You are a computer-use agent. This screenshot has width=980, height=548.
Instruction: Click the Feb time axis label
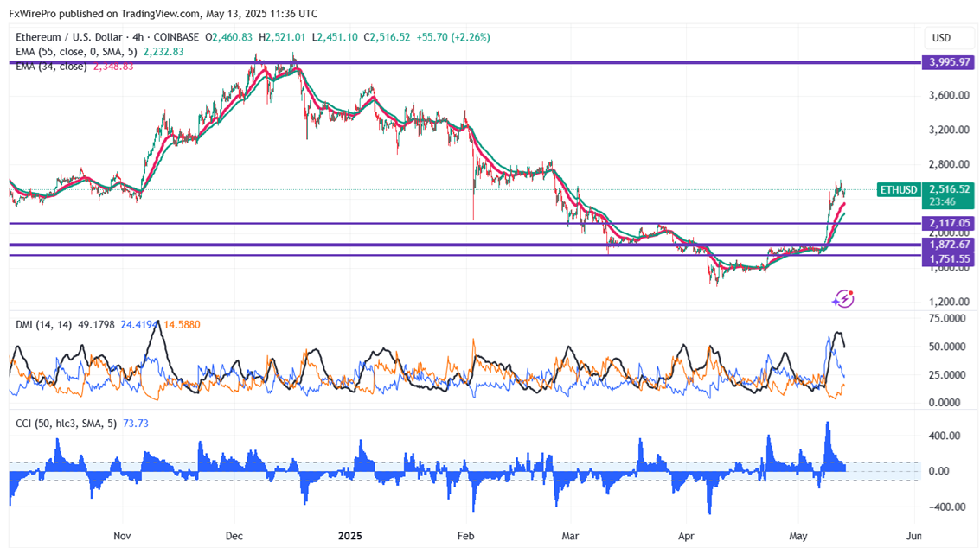click(465, 536)
